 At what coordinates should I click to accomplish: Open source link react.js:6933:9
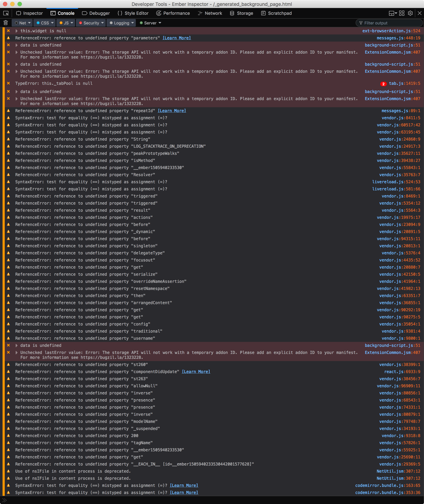[402, 371]
